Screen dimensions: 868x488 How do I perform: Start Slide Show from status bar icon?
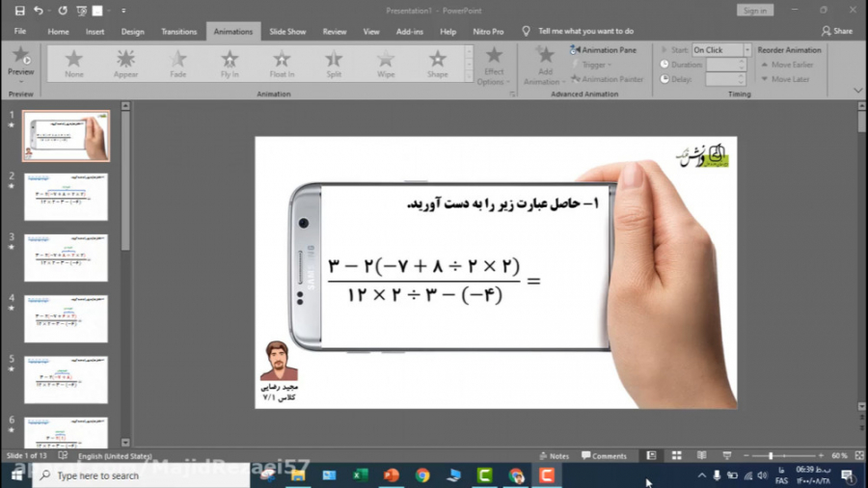[x=727, y=455]
